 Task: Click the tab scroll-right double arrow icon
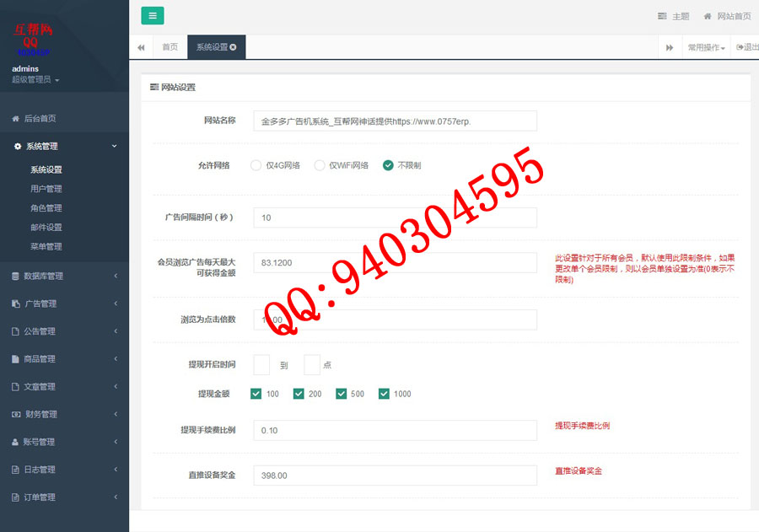(x=670, y=48)
